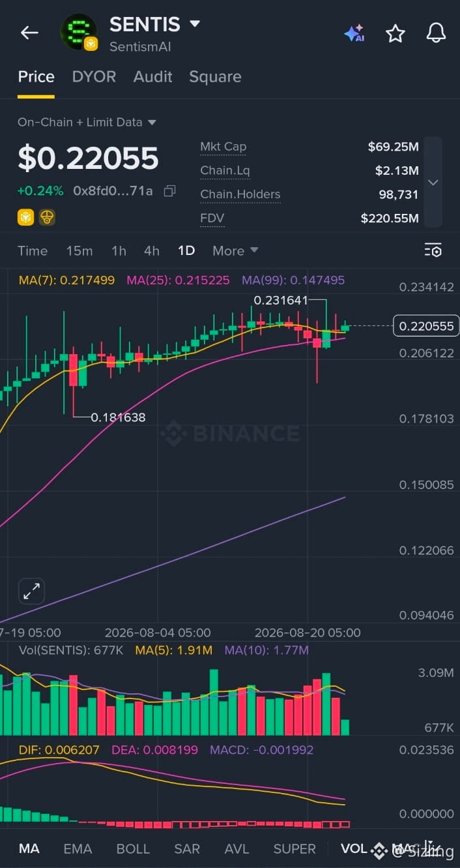Viewport: 460px width, 868px height.
Task: Tap the chart low label 0.181638
Action: (118, 417)
